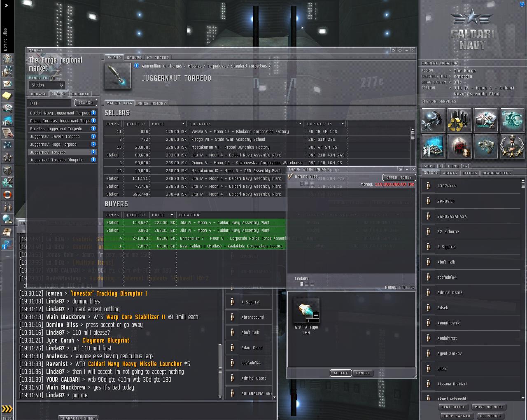Click the chat window scrollbar

(220, 369)
